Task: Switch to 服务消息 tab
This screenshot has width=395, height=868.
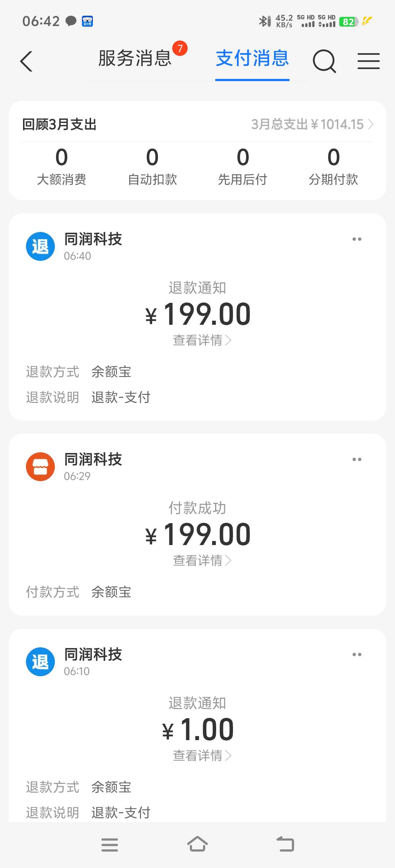Action: (x=135, y=58)
